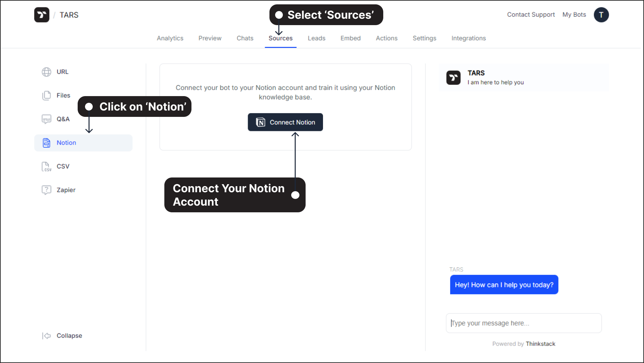The height and width of the screenshot is (363, 644).
Task: Expand the Embed tab
Action: [x=350, y=38]
